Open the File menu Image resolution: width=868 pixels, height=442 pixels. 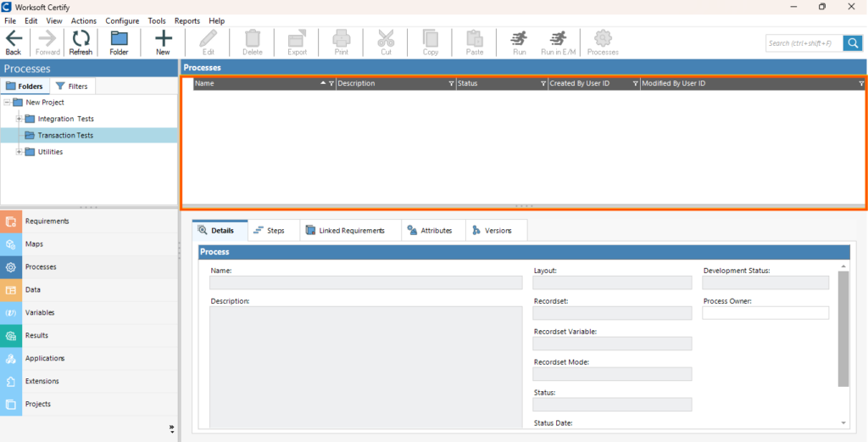click(10, 20)
